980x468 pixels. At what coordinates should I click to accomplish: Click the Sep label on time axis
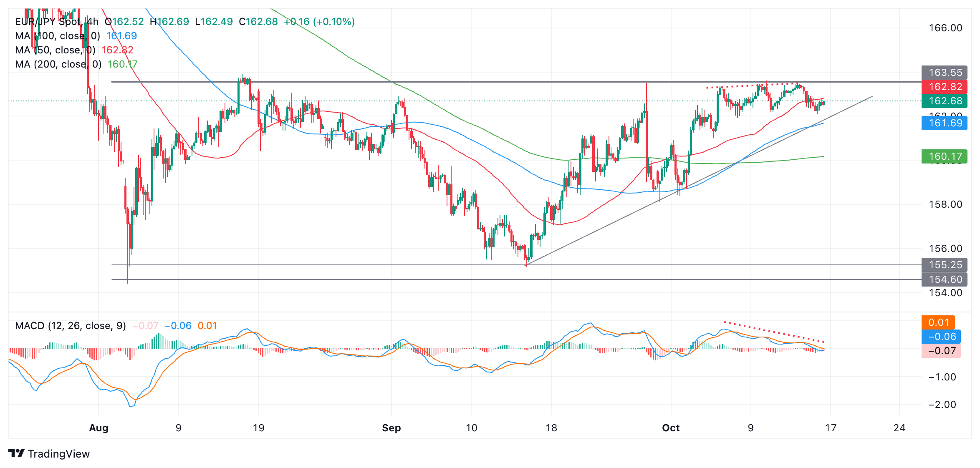tap(391, 428)
